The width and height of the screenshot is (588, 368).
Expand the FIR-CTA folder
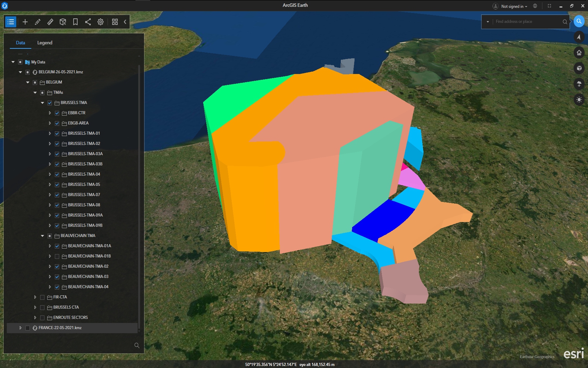click(35, 297)
